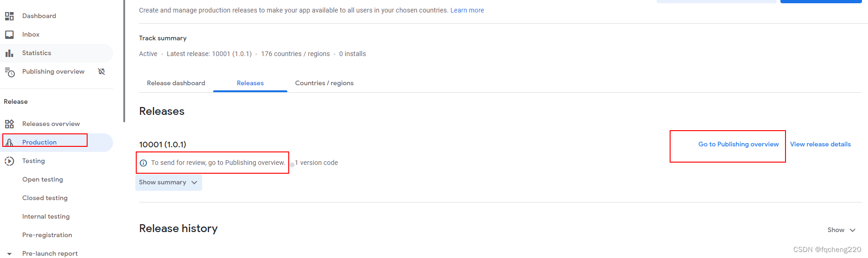Click Go to Publishing overview link
The width and height of the screenshot is (868, 258).
point(738,145)
